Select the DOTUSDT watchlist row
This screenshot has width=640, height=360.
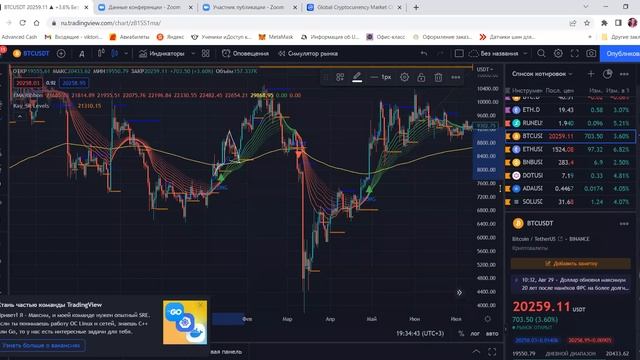(570, 176)
